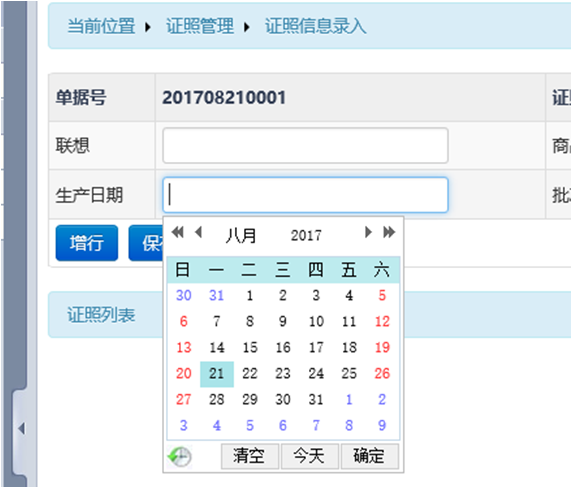Choose August 15 in the calendar
The width and height of the screenshot is (573, 487).
(250, 347)
